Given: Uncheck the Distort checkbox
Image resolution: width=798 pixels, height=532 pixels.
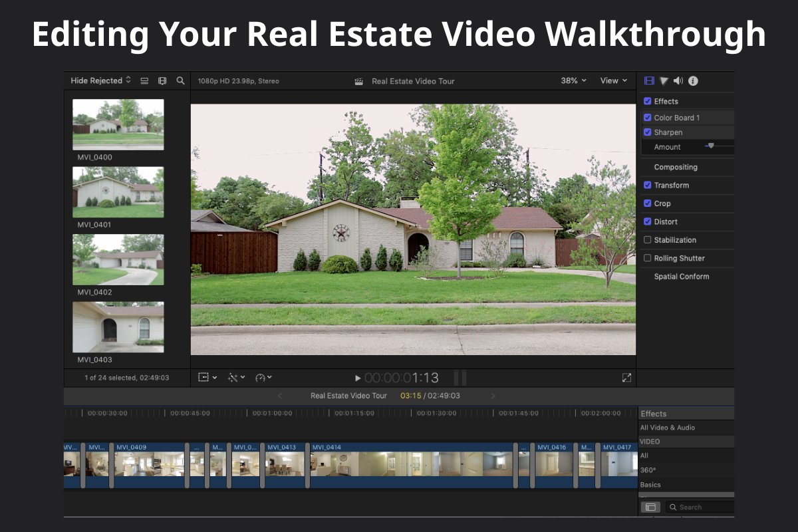Looking at the screenshot, I should point(648,221).
